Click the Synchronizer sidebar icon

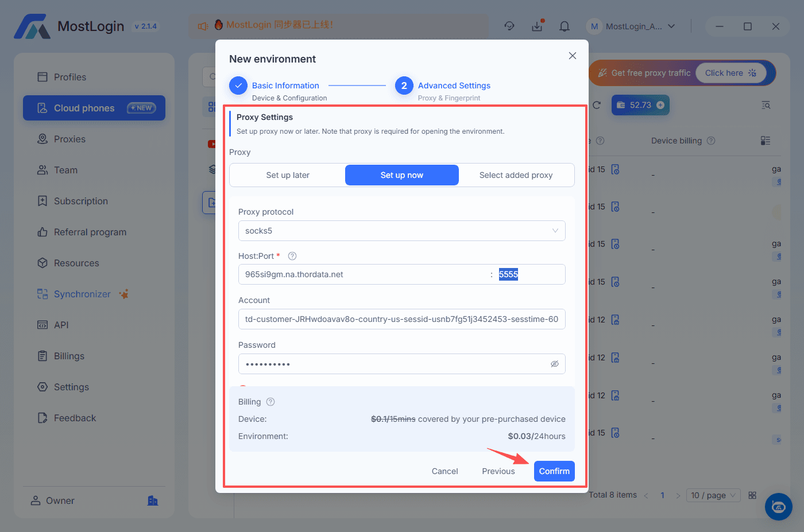[x=42, y=294]
